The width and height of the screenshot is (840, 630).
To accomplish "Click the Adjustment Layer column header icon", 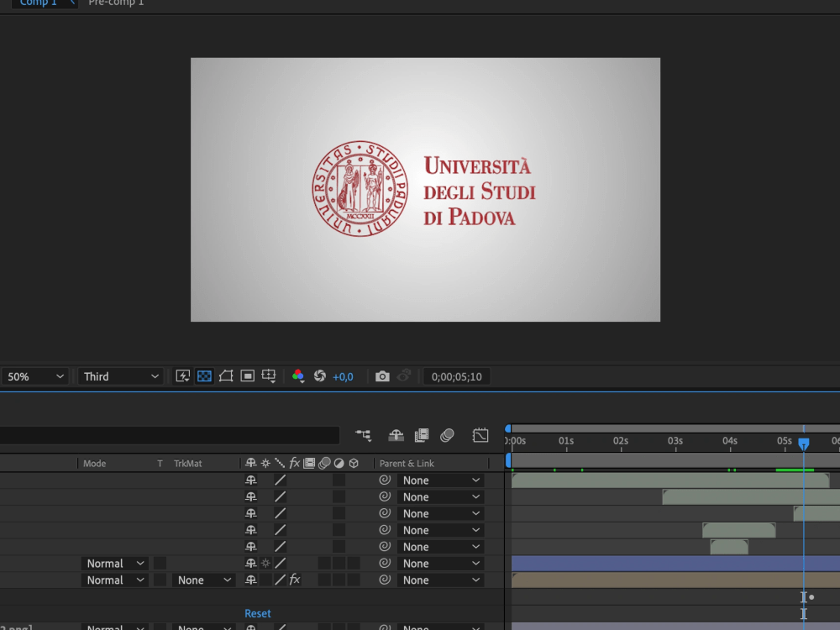I will click(x=339, y=464).
